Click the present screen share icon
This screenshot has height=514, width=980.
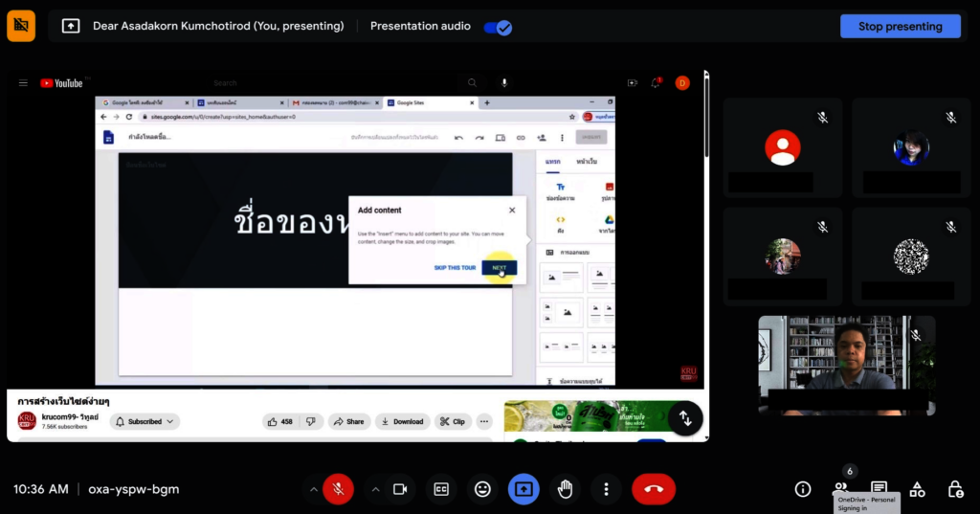(x=523, y=489)
